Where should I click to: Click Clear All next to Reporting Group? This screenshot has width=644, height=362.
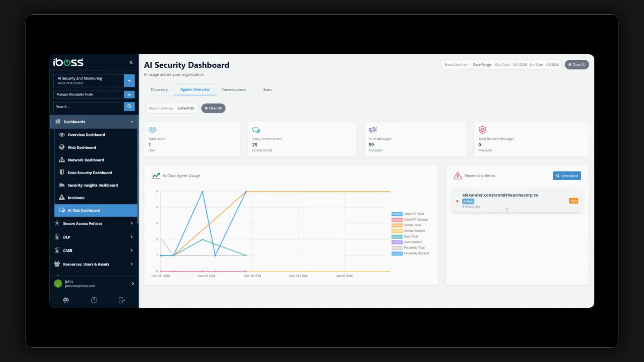tap(213, 108)
